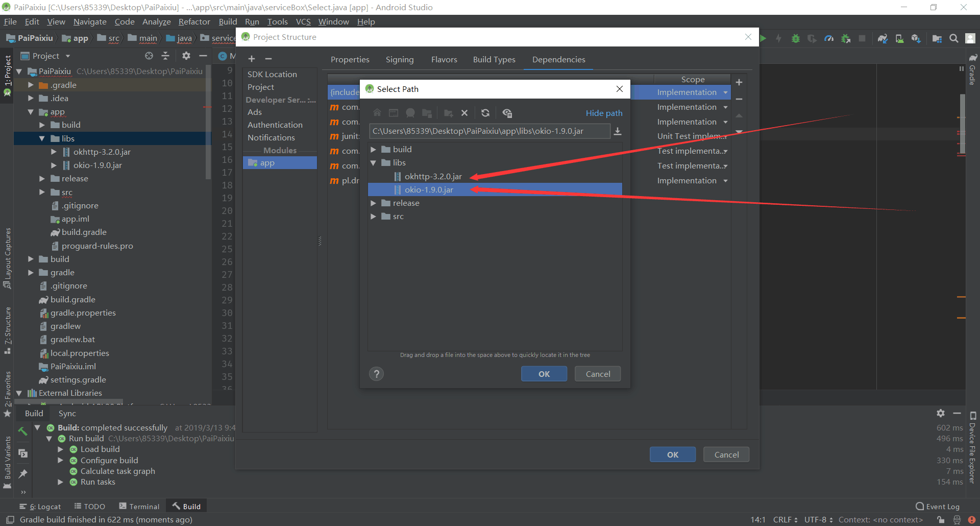Screen dimensions: 980x526
Task: Collapse all in the Project panel
Action: click(x=165, y=56)
